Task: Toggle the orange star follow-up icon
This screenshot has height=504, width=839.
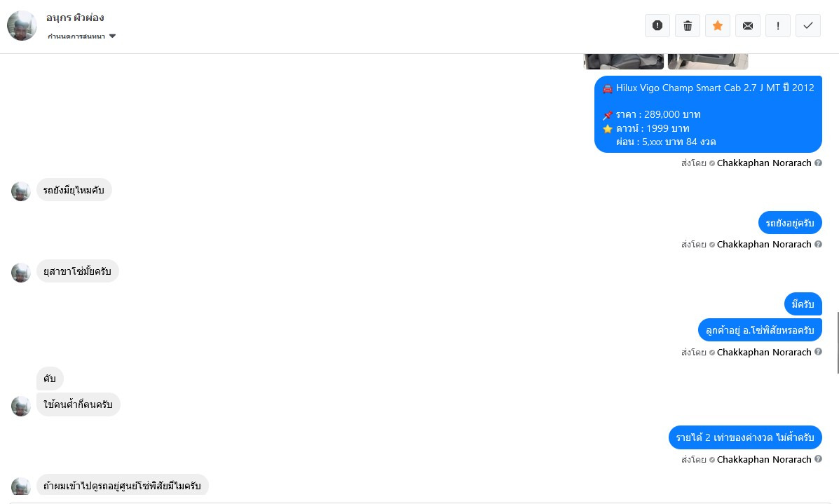Action: coord(718,26)
